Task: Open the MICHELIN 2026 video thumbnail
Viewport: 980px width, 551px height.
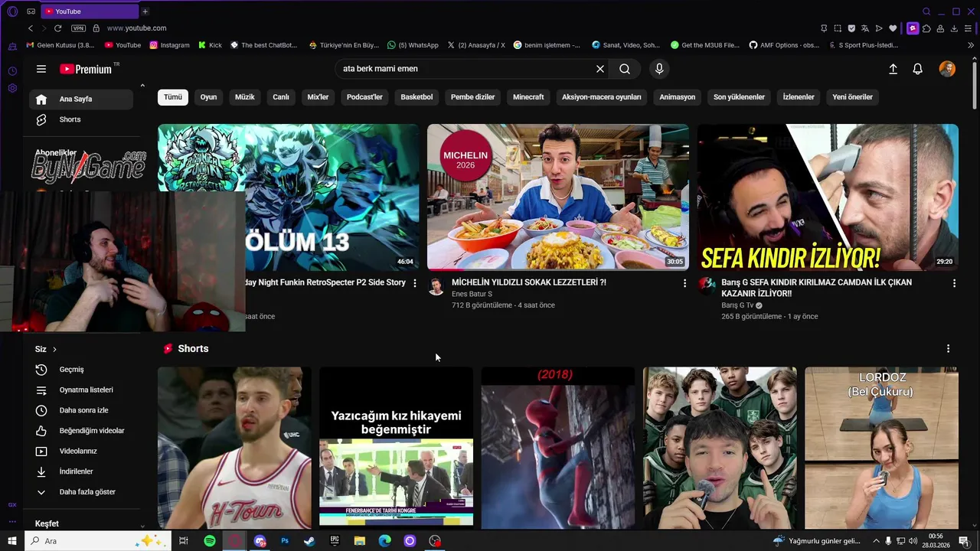Action: (x=558, y=197)
